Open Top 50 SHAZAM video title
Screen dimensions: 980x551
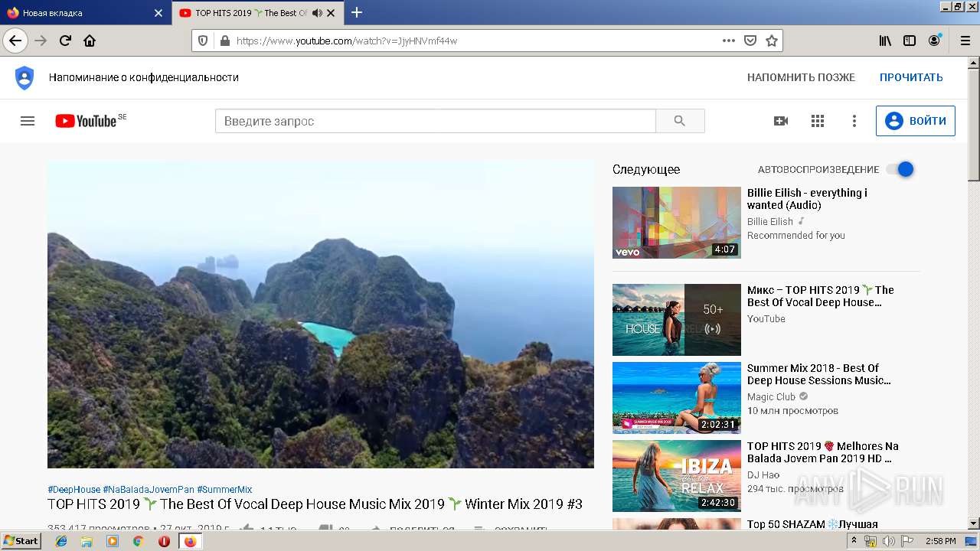pyautogui.click(x=812, y=524)
